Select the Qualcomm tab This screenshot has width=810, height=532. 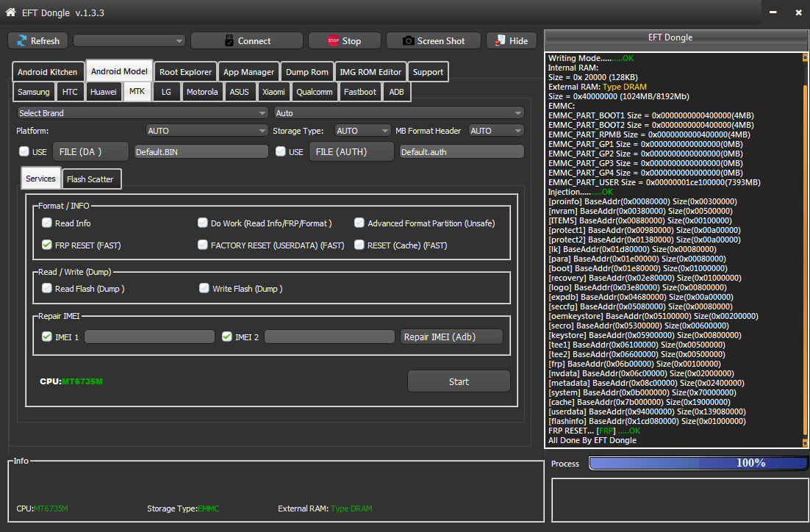pos(314,92)
